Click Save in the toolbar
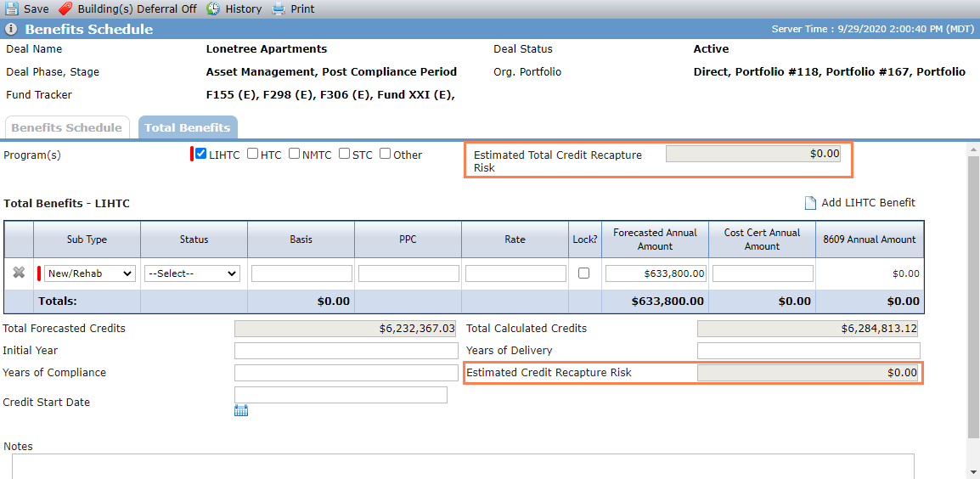This screenshot has width=980, height=479. (x=37, y=8)
